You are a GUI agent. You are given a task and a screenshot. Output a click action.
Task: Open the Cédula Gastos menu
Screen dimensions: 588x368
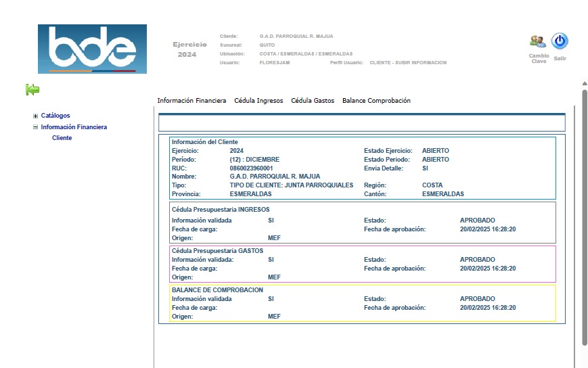tap(313, 101)
